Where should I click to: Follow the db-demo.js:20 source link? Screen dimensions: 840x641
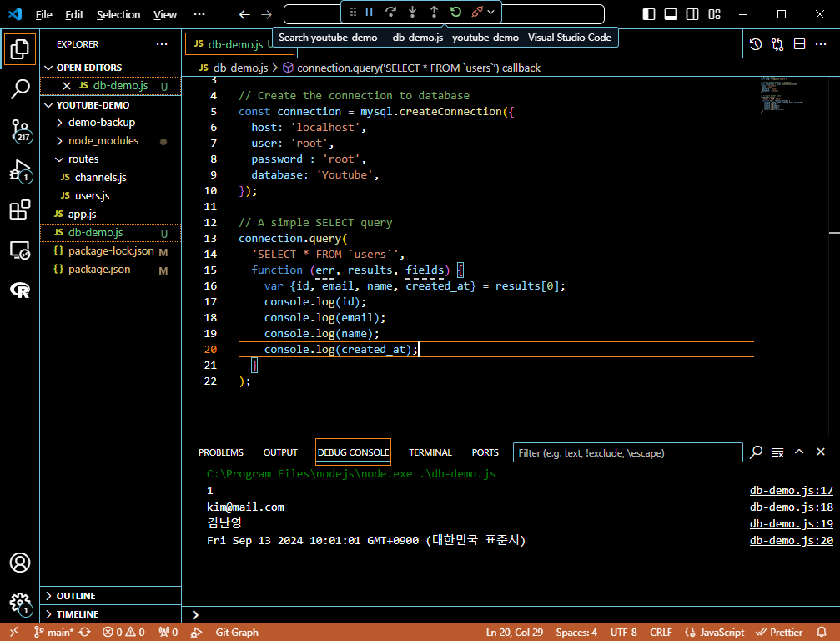point(792,540)
